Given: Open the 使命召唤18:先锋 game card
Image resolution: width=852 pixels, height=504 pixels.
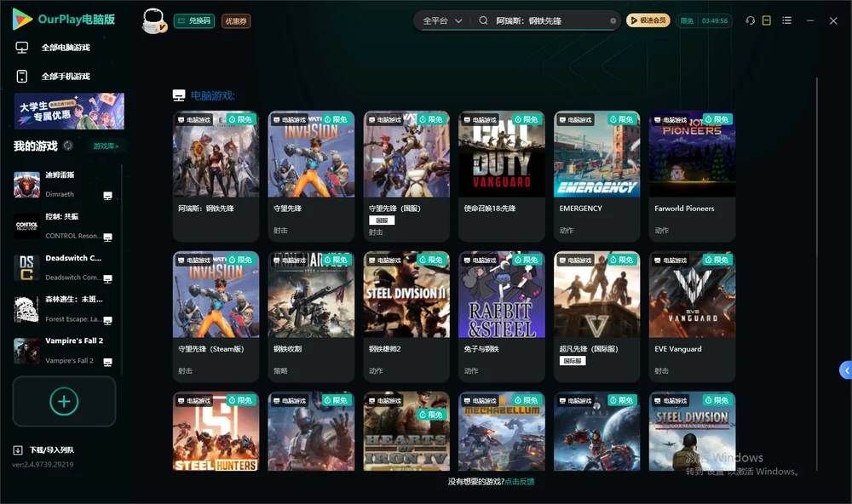Looking at the screenshot, I should pos(502,176).
